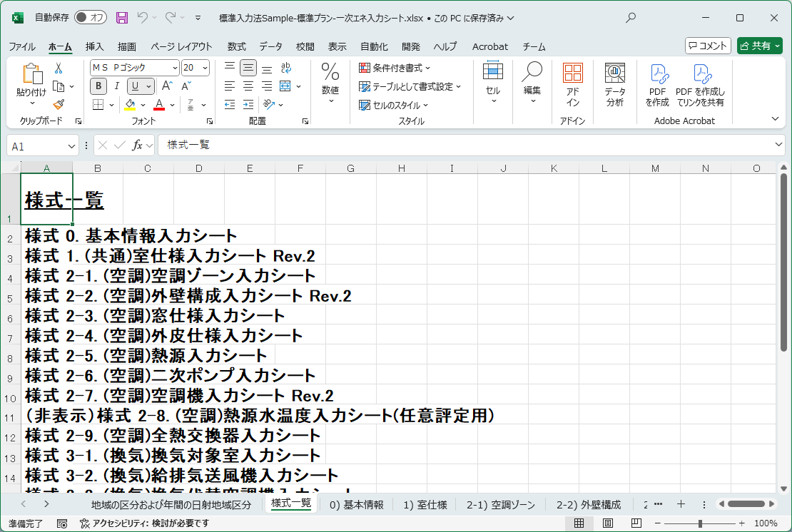Screen dimensions: 792x532
Task: Click the Format Painter brush icon
Action: [59, 104]
